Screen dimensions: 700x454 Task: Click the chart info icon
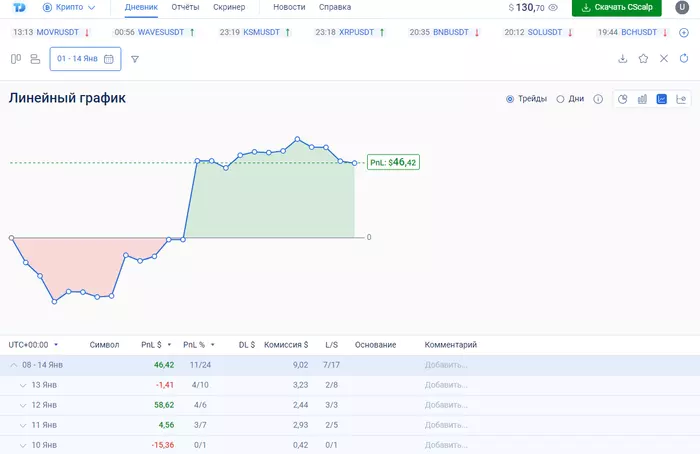tap(598, 99)
